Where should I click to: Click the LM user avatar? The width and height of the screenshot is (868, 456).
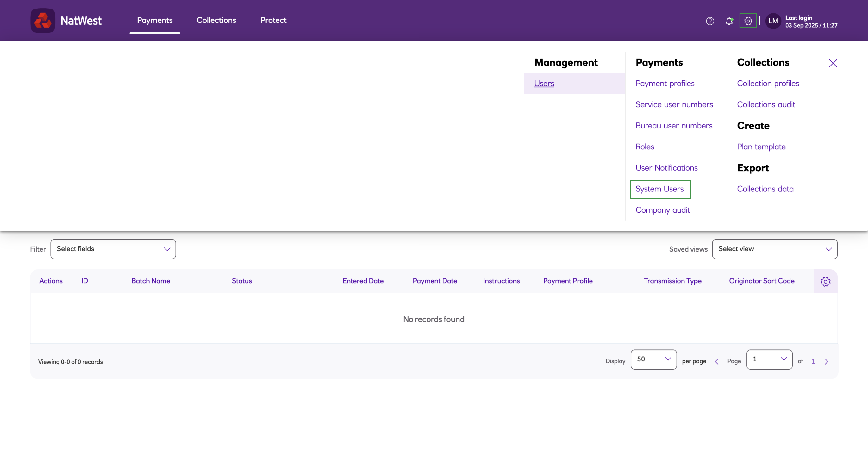pos(773,21)
